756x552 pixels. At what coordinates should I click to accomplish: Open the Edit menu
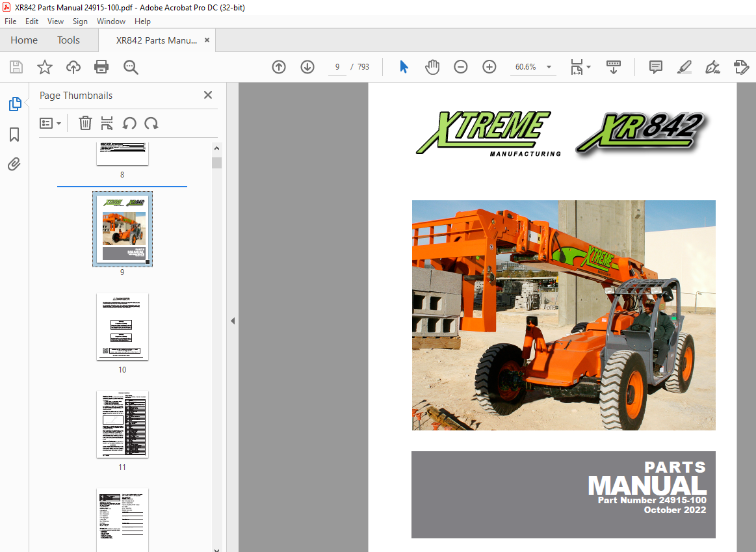click(x=32, y=21)
